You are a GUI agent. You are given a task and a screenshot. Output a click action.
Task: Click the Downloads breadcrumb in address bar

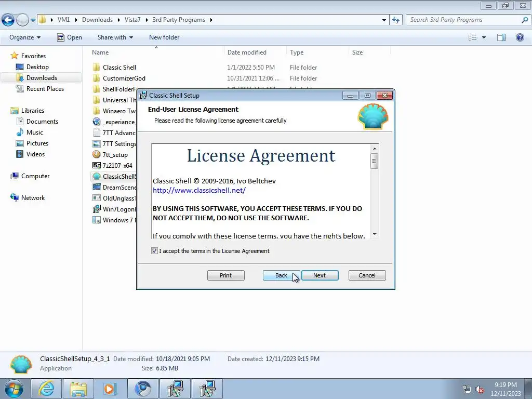(97, 20)
